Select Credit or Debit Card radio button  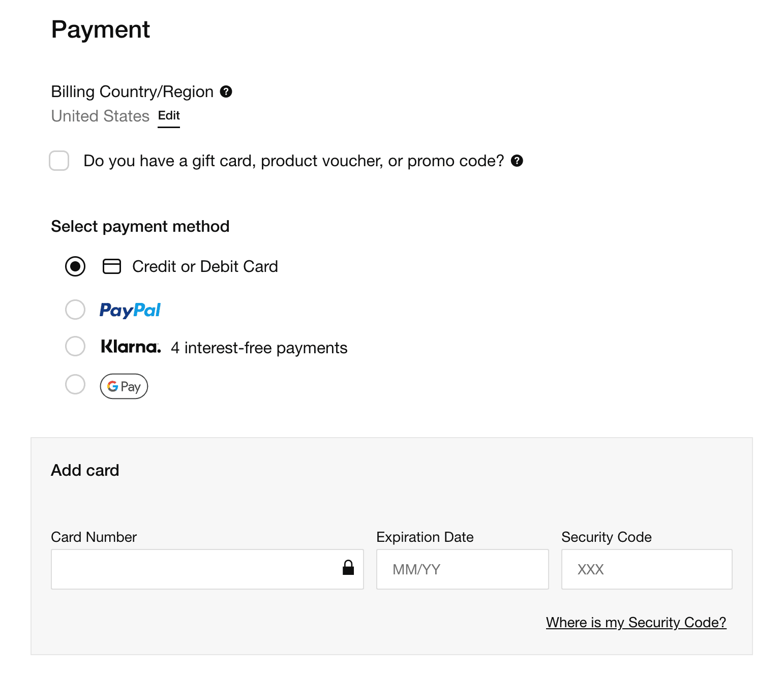pyautogui.click(x=75, y=266)
